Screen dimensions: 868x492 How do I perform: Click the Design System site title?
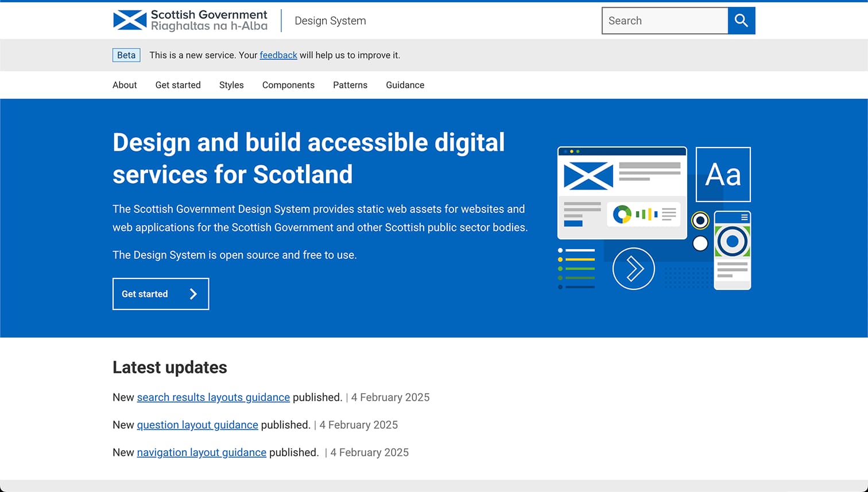pyautogui.click(x=330, y=21)
